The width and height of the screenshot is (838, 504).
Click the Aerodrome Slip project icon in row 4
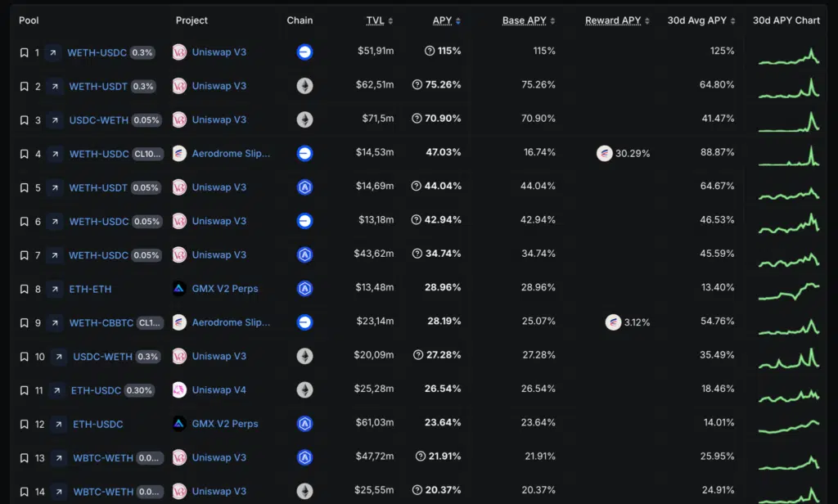click(x=178, y=153)
